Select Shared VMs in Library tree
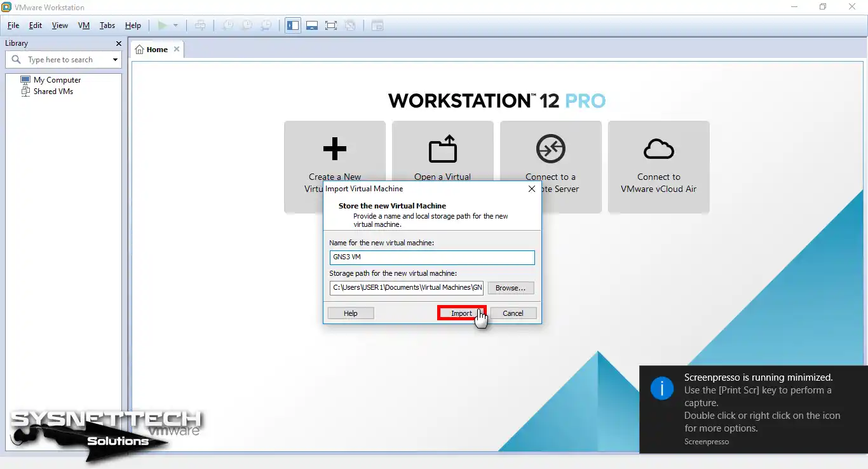 pyautogui.click(x=53, y=92)
